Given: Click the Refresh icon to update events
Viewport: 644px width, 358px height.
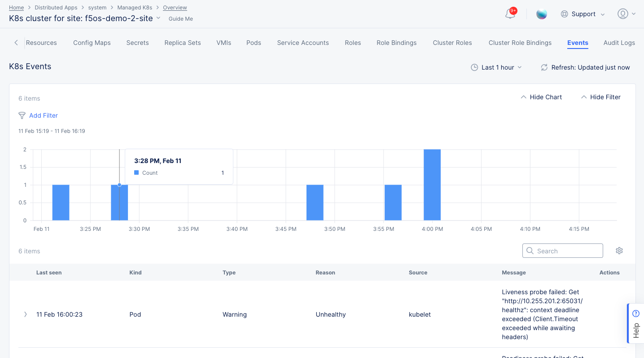Looking at the screenshot, I should [544, 67].
